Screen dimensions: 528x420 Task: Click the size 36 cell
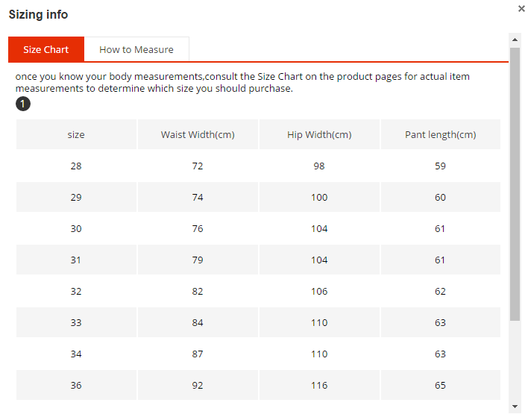(76, 385)
